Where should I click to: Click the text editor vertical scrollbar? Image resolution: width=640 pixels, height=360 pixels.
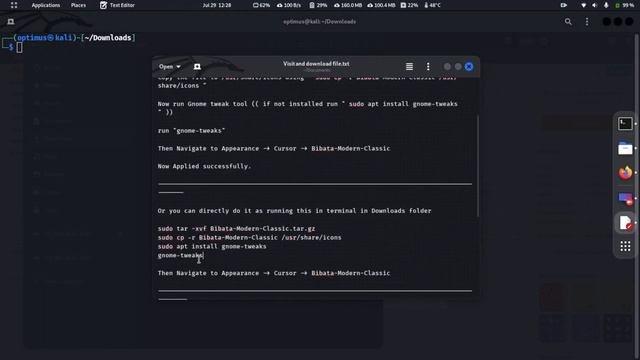point(478,165)
